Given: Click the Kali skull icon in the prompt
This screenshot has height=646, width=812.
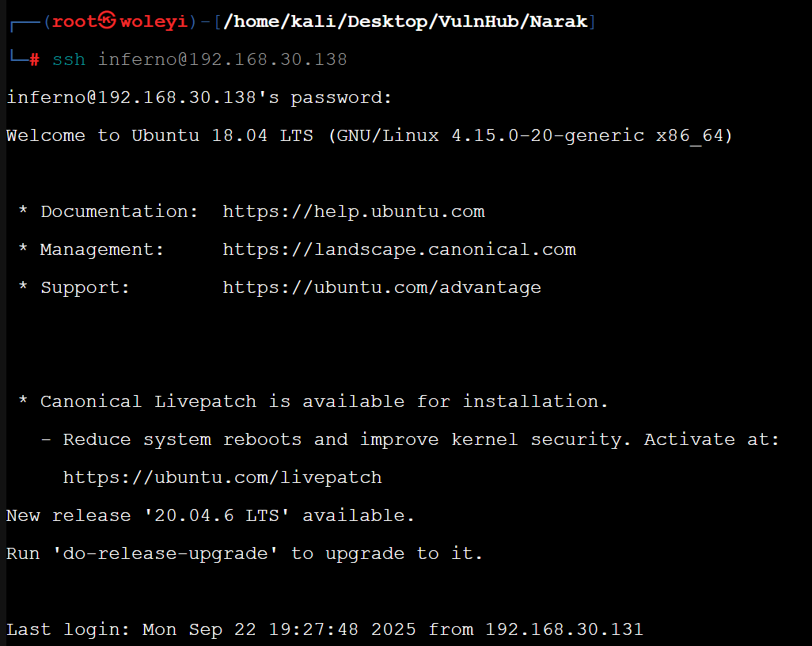Looking at the screenshot, I should (108, 21).
